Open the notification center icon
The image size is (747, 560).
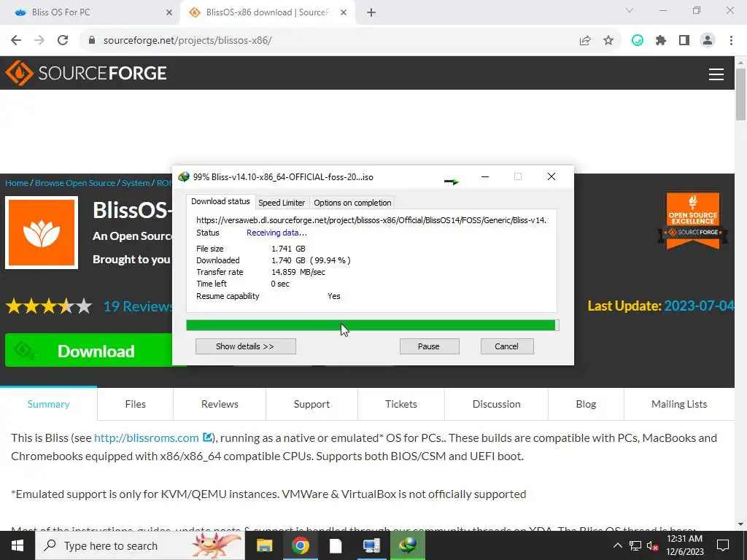(723, 545)
